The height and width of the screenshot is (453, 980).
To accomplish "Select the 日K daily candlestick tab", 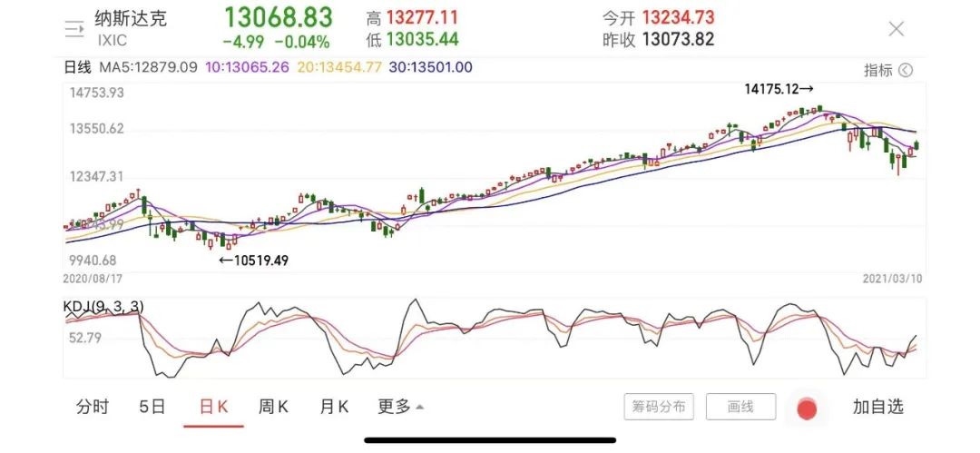I will pos(213,407).
